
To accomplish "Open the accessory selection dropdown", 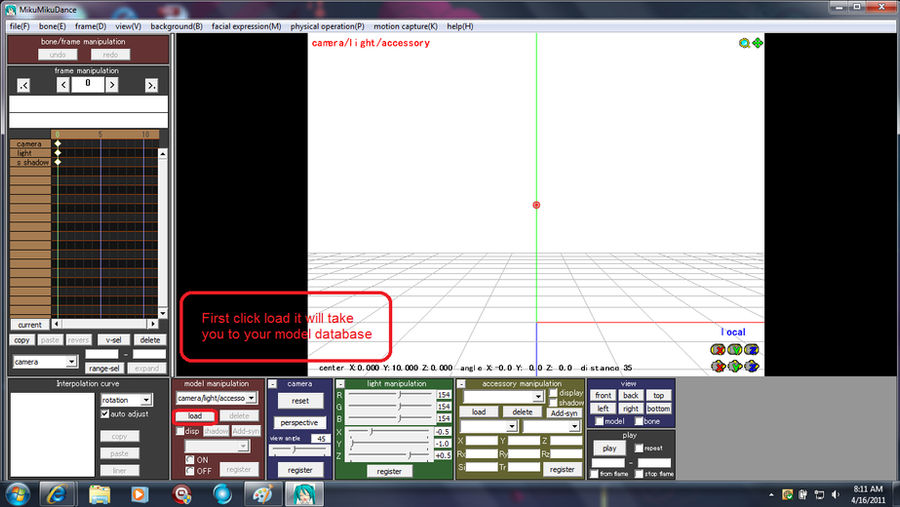I will pos(503,396).
